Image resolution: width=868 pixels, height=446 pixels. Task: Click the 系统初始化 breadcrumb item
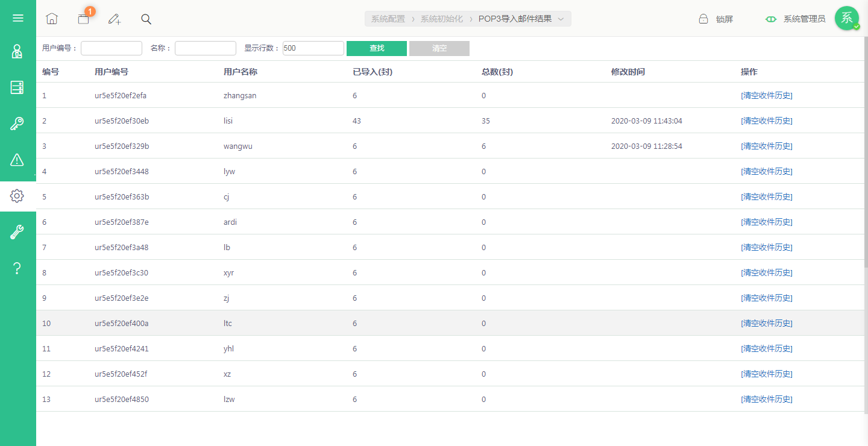pos(442,19)
